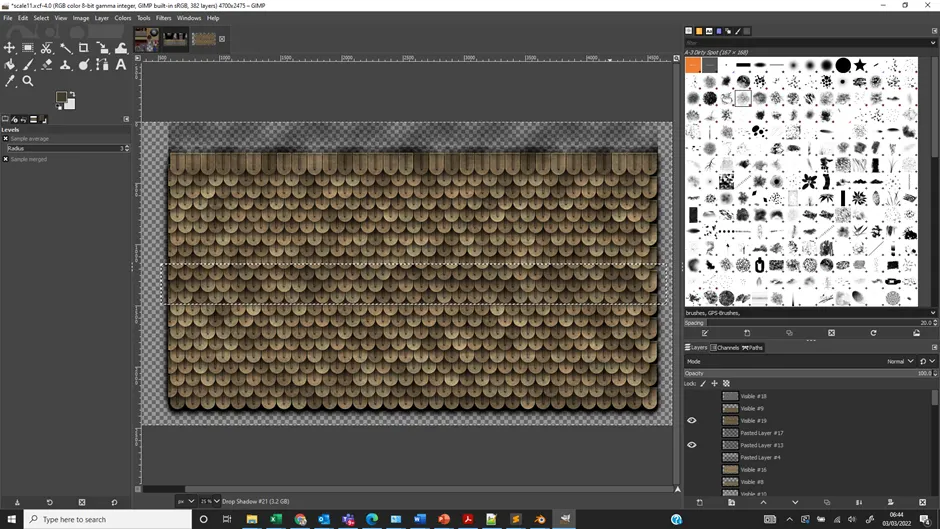The image size is (940, 529).
Task: Select the Paths tool
Action: 103,64
